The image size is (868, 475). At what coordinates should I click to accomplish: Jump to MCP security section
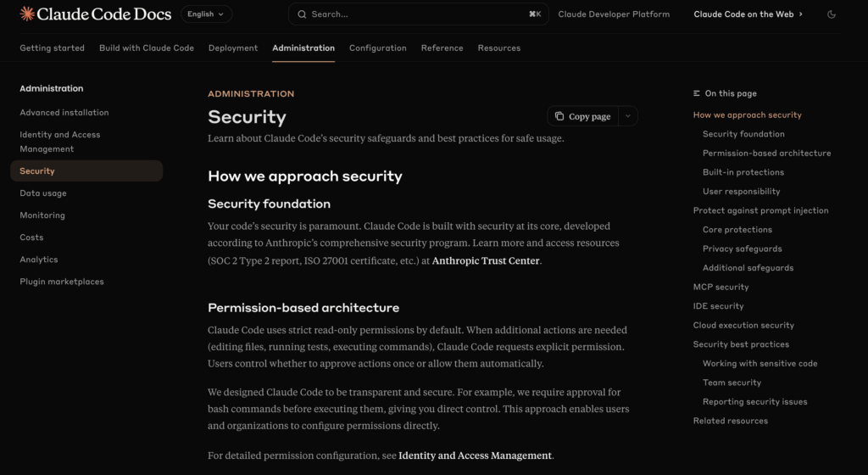coord(721,287)
